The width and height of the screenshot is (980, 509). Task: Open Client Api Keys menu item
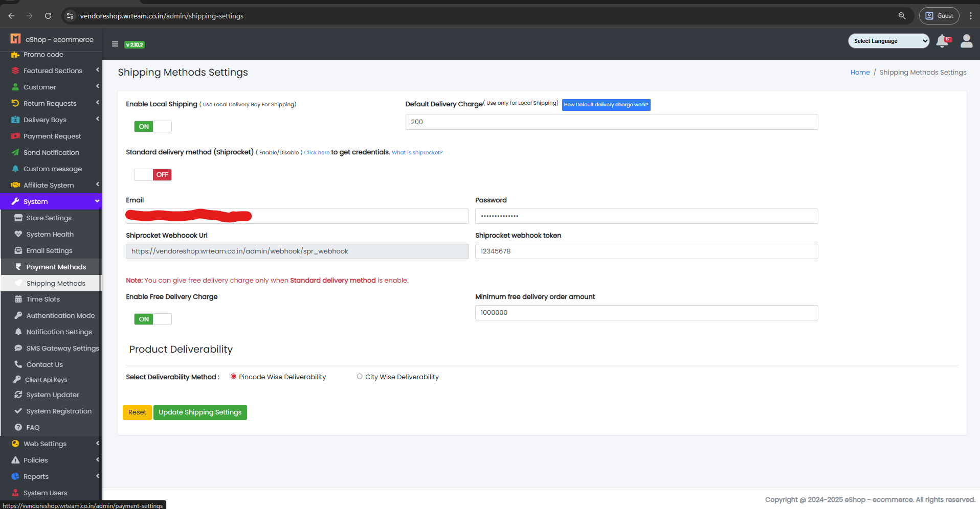click(x=51, y=380)
